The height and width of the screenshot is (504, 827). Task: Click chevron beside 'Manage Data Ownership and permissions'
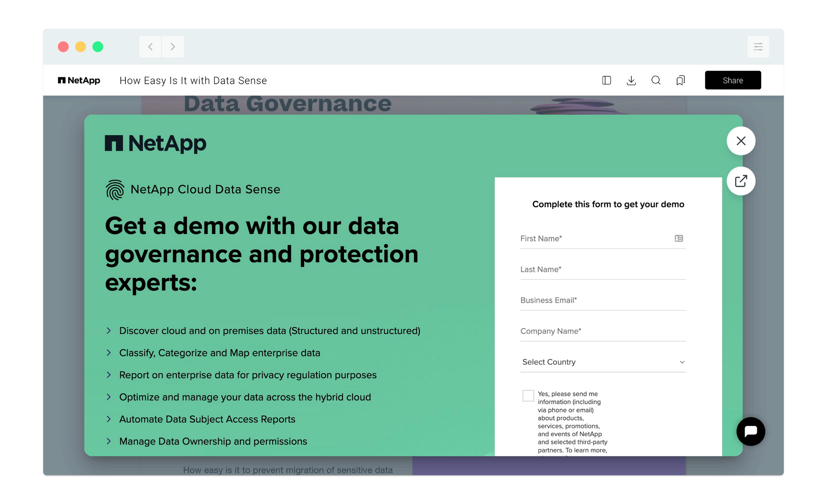(109, 441)
